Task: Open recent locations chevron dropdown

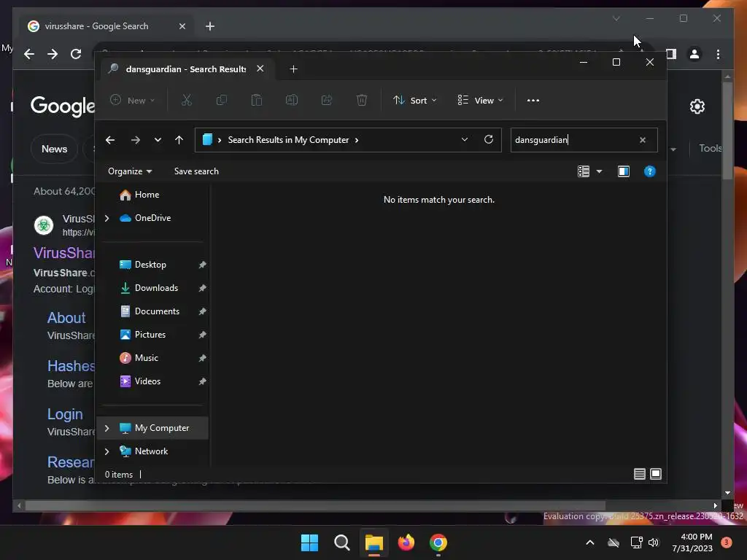Action: pos(158,140)
